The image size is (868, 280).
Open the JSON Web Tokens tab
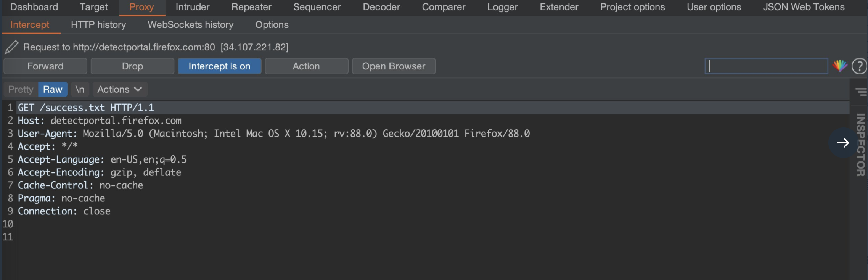click(x=804, y=7)
